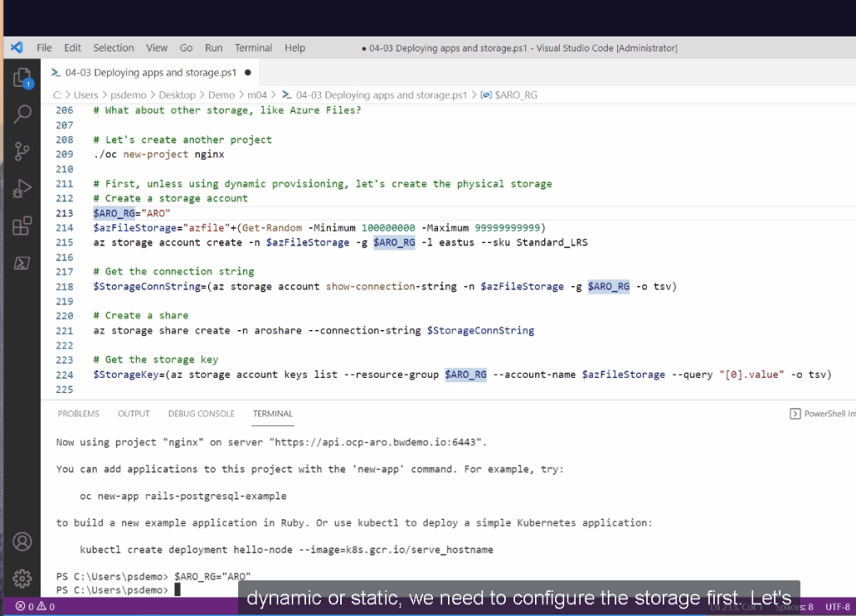Open the Go menu

(186, 48)
